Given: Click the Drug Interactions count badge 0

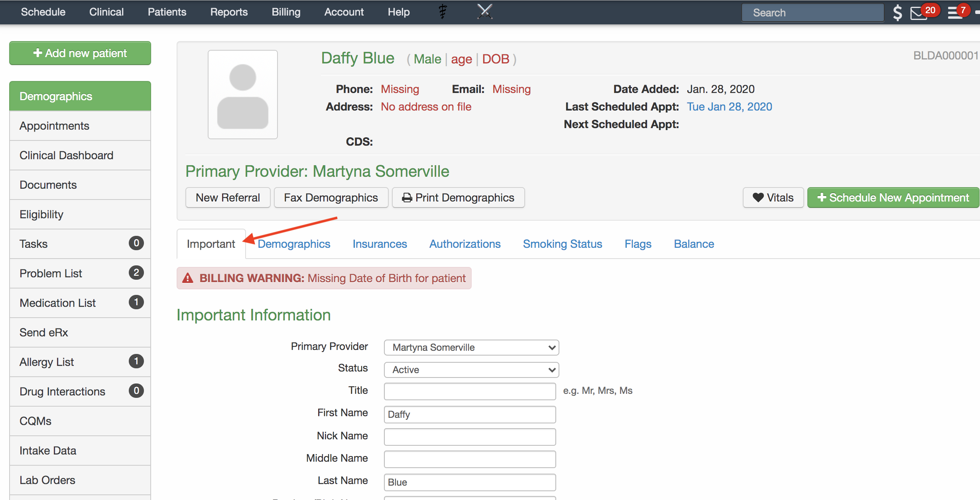Looking at the screenshot, I should click(136, 391).
